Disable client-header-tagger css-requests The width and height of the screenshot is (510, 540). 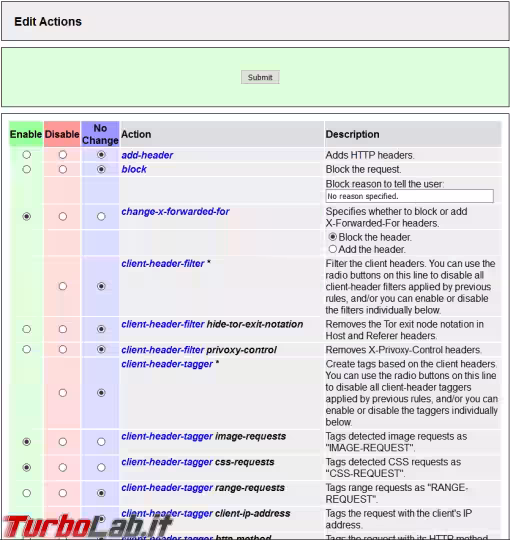(63, 467)
